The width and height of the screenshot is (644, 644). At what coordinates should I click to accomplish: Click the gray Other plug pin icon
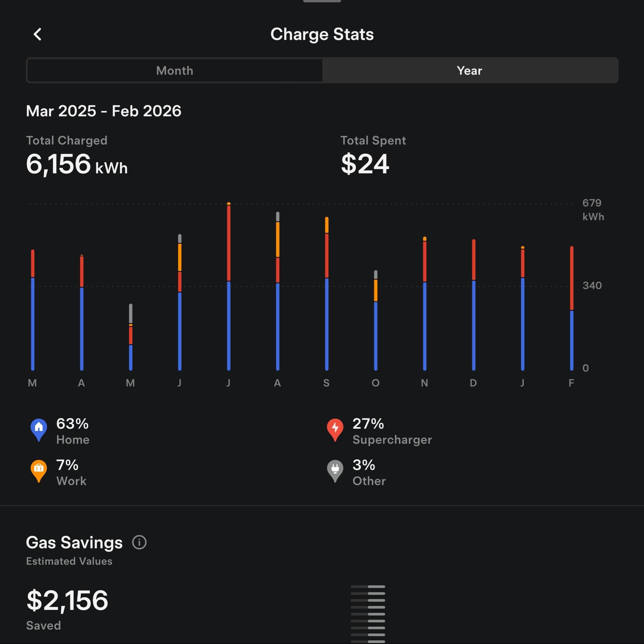tap(335, 470)
